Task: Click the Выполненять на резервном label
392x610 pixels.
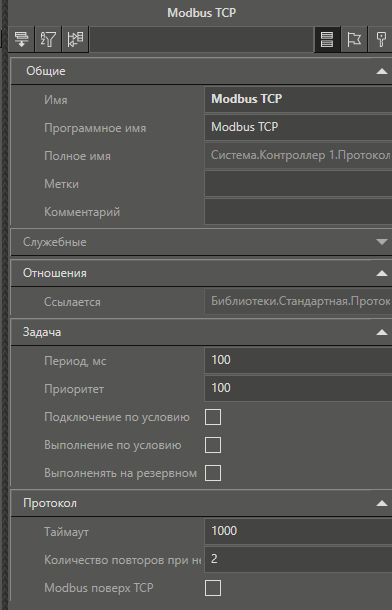Action: tap(121, 473)
